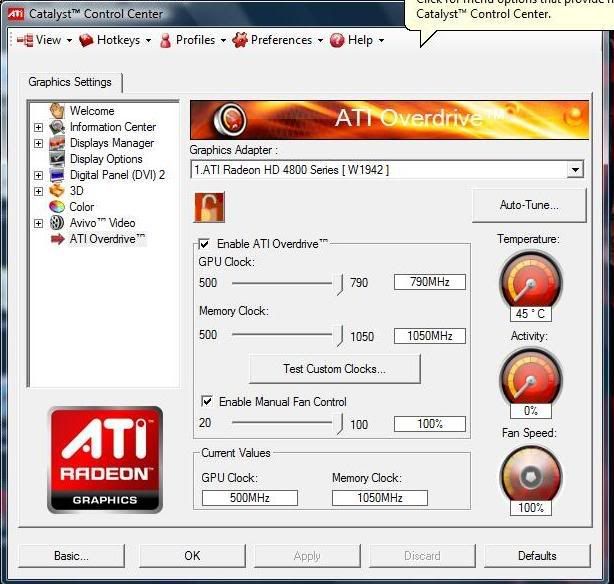Open the View menu dropdown arrow
This screenshot has width=614, height=584.
[69, 40]
